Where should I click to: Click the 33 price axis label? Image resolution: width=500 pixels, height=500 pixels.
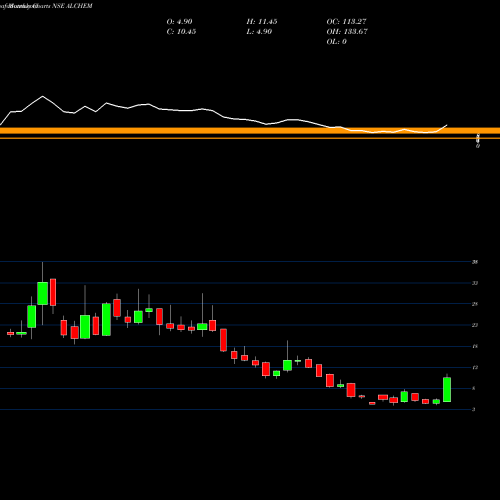pyautogui.click(x=475, y=283)
